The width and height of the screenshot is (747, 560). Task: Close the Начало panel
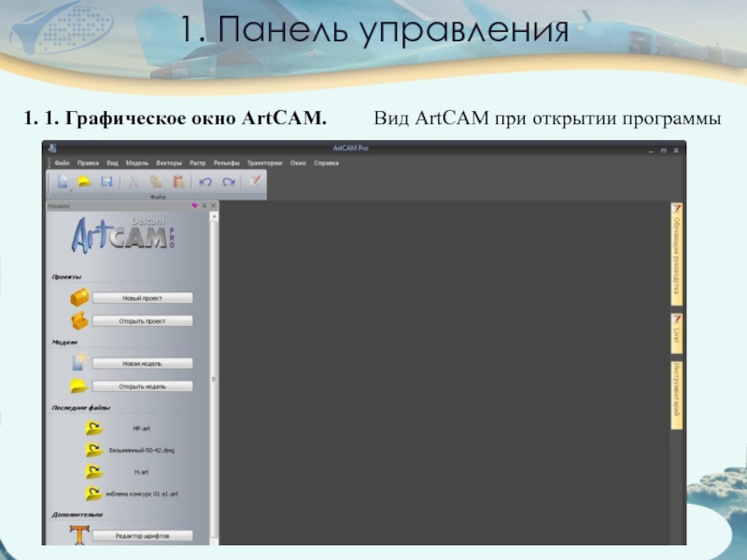click(213, 205)
